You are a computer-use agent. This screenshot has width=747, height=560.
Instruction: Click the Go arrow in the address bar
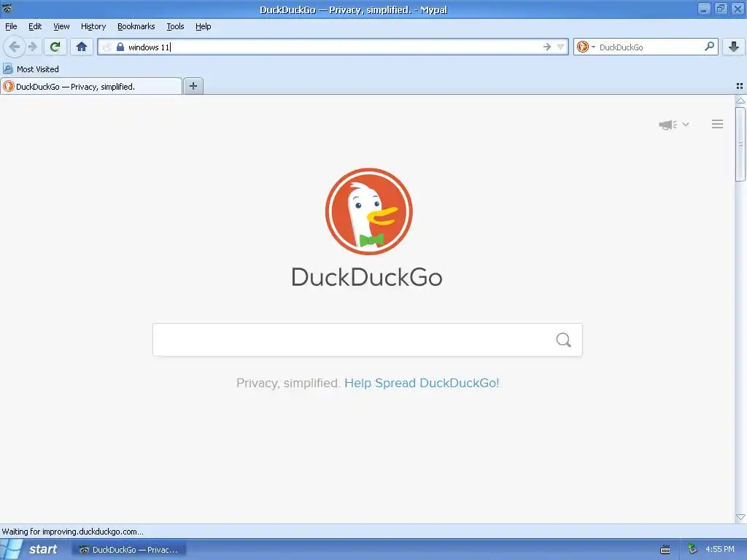pyautogui.click(x=547, y=47)
